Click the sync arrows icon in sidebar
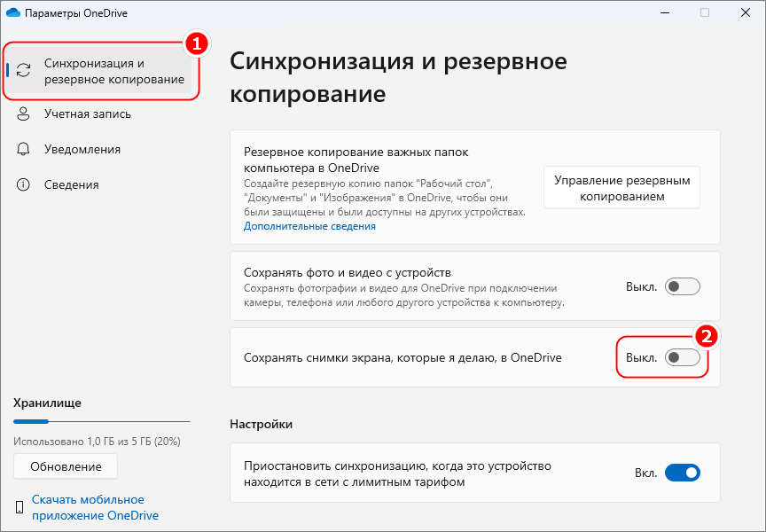Image resolution: width=766 pixels, height=532 pixels. point(23,70)
